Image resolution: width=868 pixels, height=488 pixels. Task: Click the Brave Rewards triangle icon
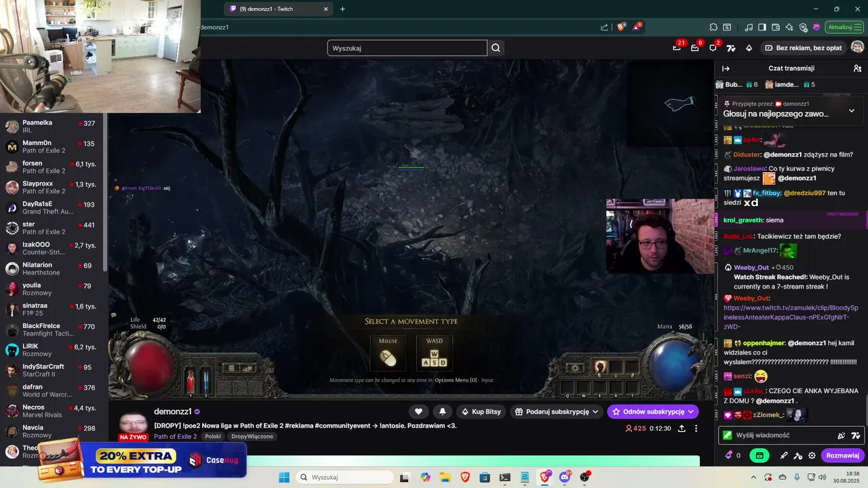637,27
